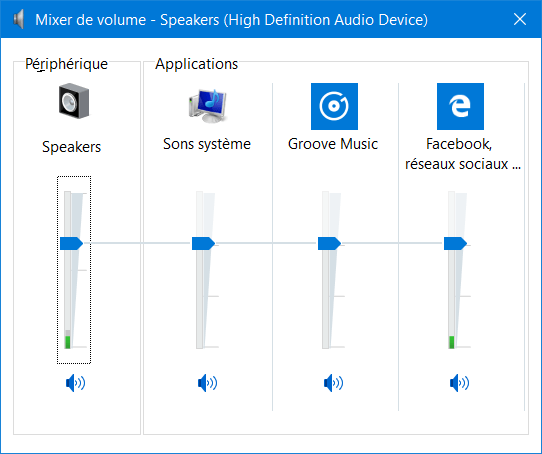Click the Périphérique group heading
Viewport: 542px width, 454px height.
[66, 64]
